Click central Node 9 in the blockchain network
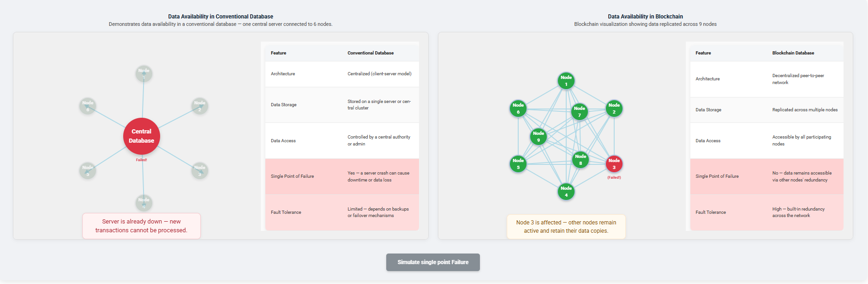 click(538, 136)
